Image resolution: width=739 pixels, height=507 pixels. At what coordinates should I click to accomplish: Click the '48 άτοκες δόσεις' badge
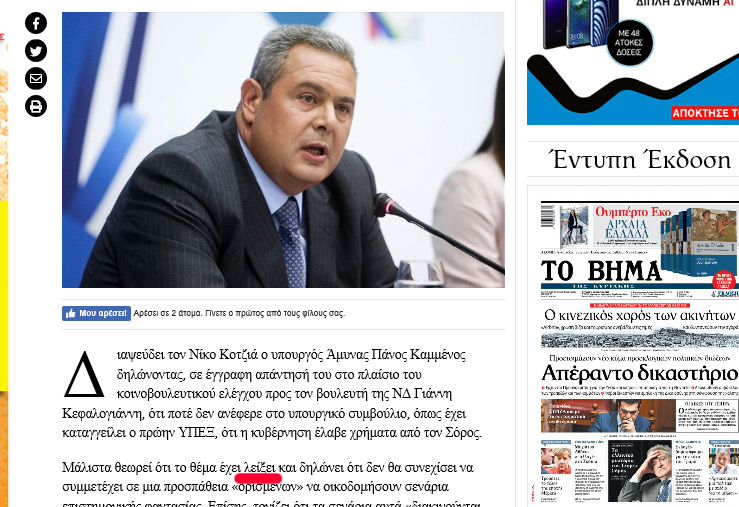click(x=629, y=42)
